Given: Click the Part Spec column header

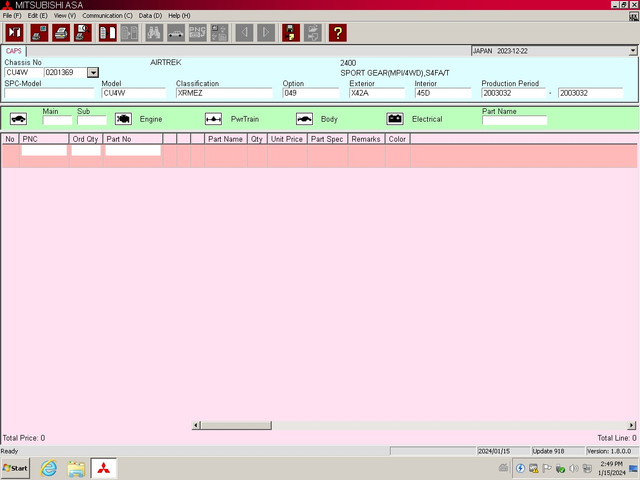Looking at the screenshot, I should coord(327,139).
